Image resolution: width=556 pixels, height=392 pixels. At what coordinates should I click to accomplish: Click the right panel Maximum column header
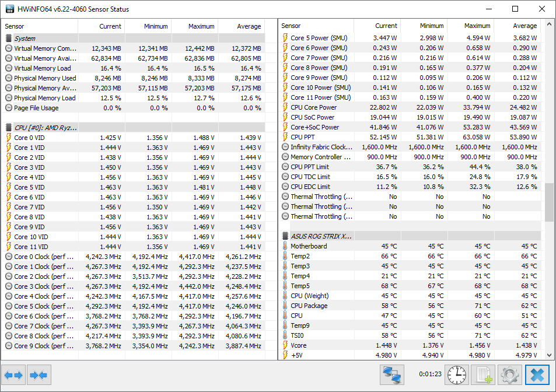(471, 26)
